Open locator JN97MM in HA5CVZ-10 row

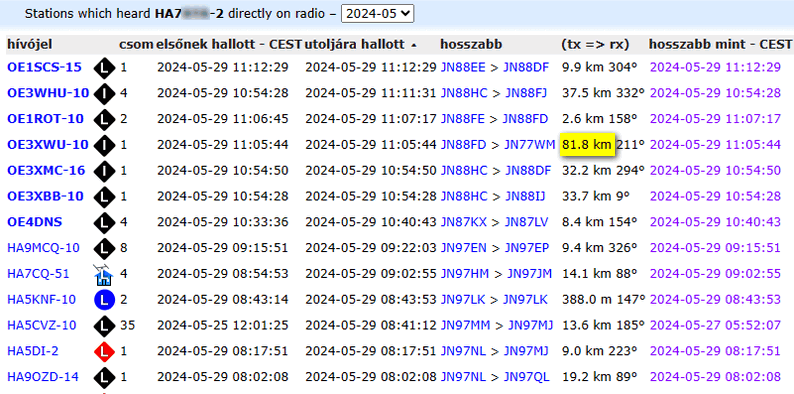coord(465,325)
